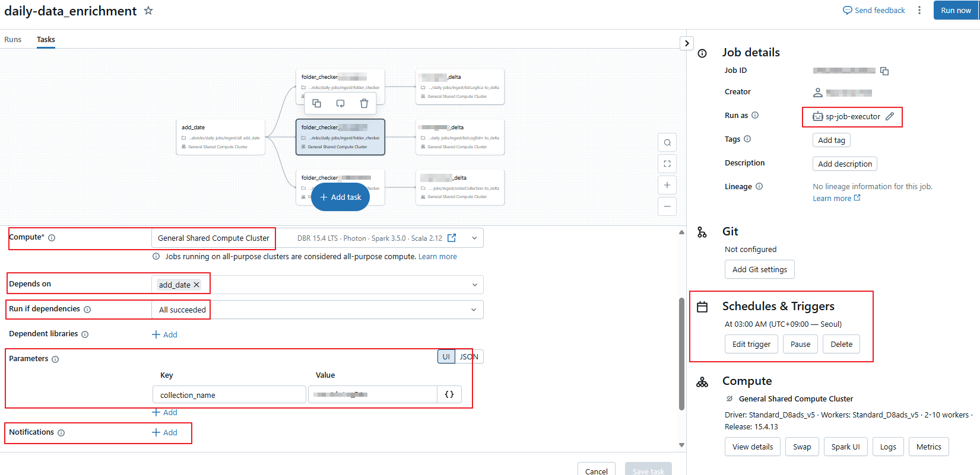The image size is (980, 475).
Task: Open the Compute cluster dropdown
Action: [474, 238]
